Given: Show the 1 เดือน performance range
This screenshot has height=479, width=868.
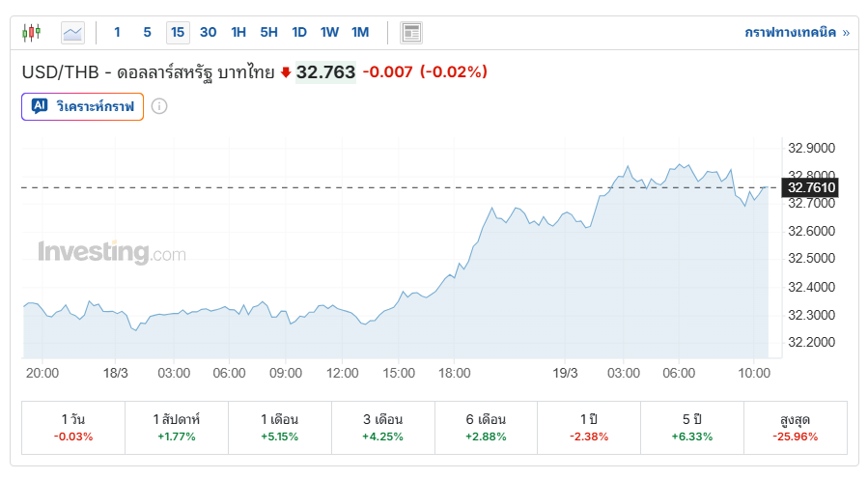Looking at the screenshot, I should pos(280,427).
